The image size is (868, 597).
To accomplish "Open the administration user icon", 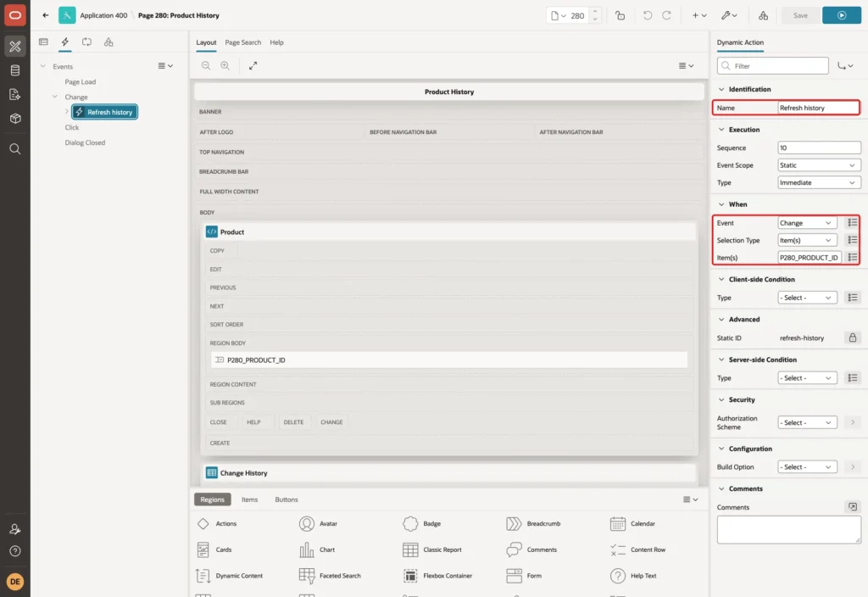I will (15, 529).
